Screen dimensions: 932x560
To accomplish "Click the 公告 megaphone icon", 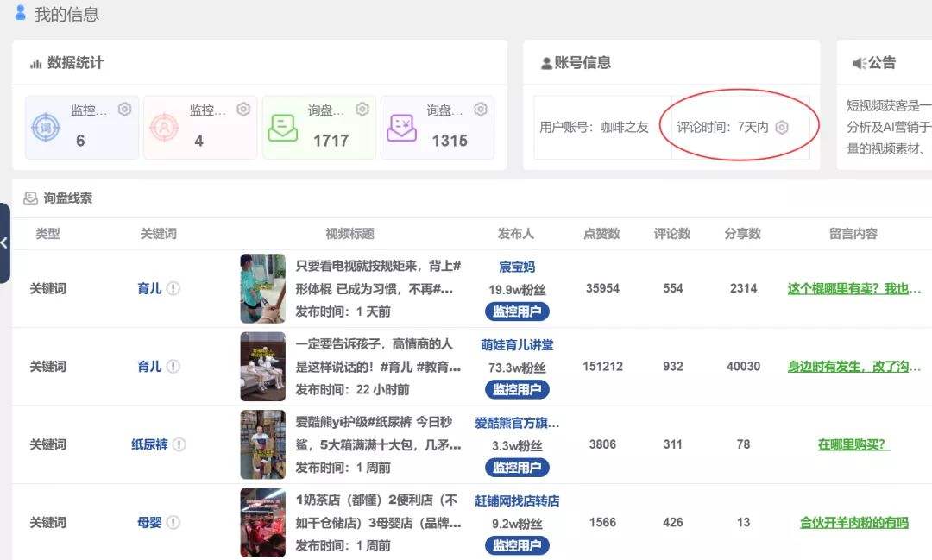I will click(x=859, y=63).
